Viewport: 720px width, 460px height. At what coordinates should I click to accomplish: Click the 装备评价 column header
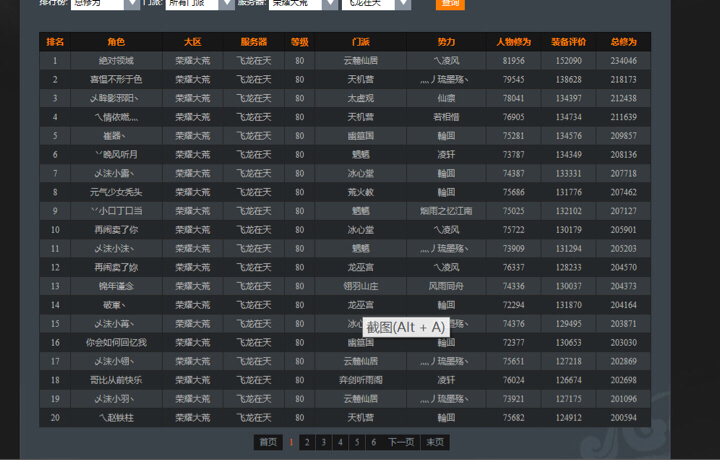pyautogui.click(x=568, y=42)
